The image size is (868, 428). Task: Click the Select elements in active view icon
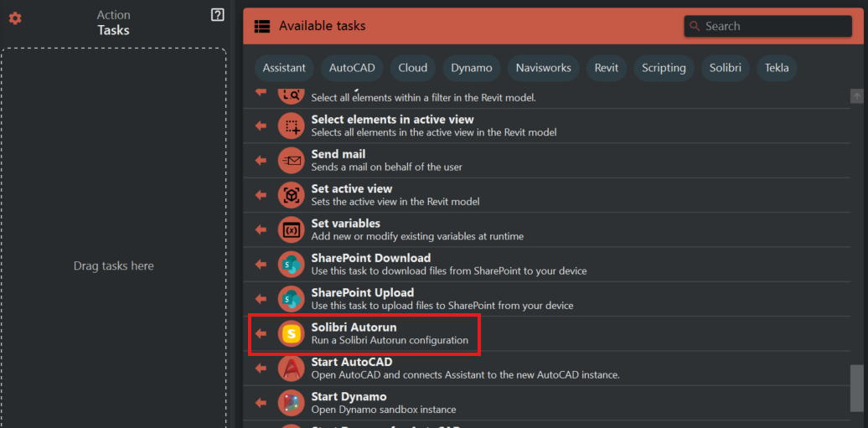click(x=292, y=126)
